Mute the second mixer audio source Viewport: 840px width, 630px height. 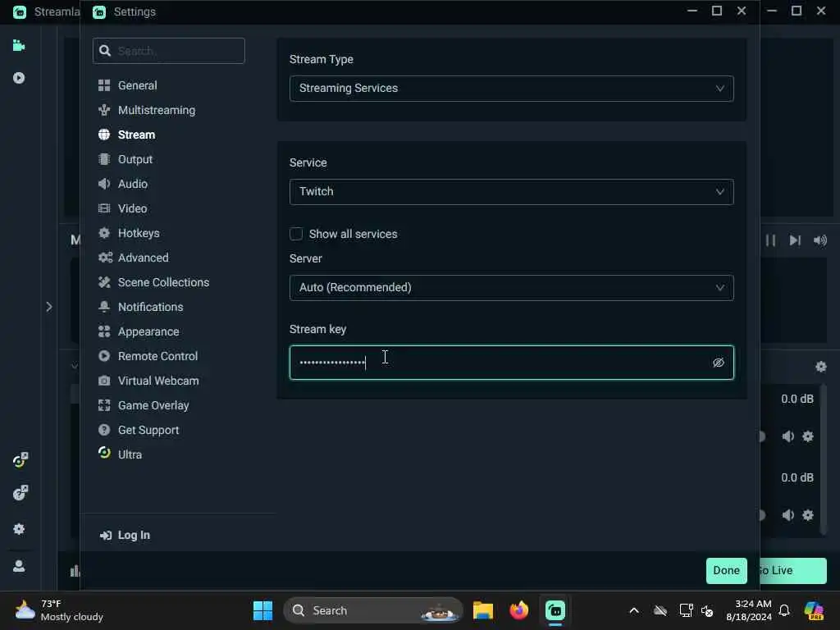pos(787,516)
